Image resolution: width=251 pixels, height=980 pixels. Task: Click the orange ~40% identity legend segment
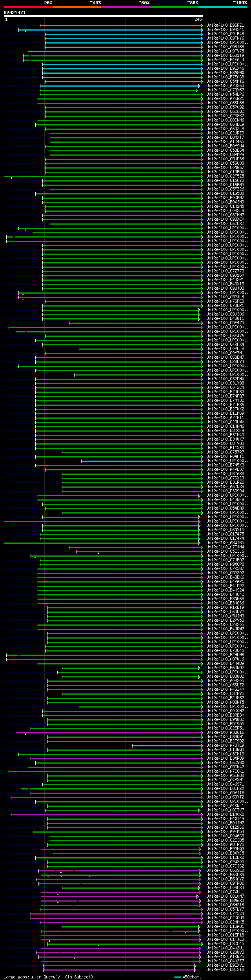(x=76, y=7)
